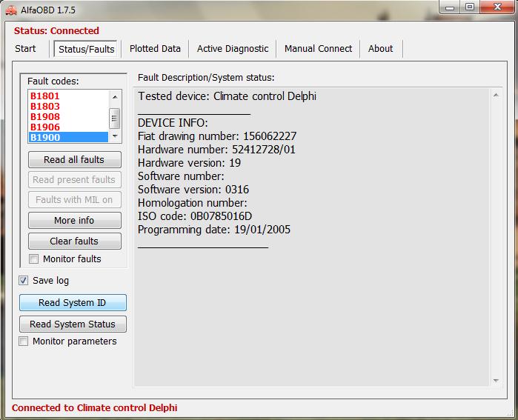Enable the Monitor parameters checkbox

click(23, 341)
